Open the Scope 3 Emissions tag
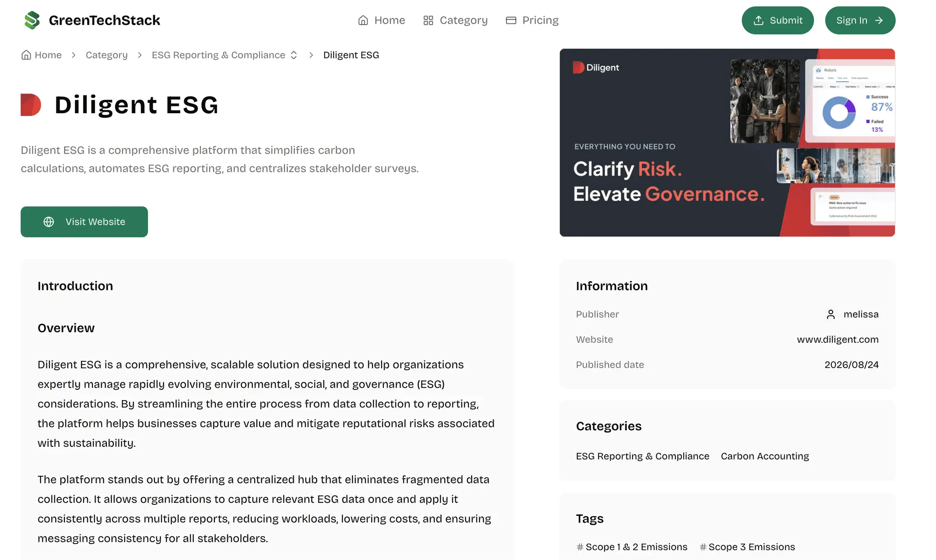This screenshot has height=560, width=936. click(x=747, y=547)
